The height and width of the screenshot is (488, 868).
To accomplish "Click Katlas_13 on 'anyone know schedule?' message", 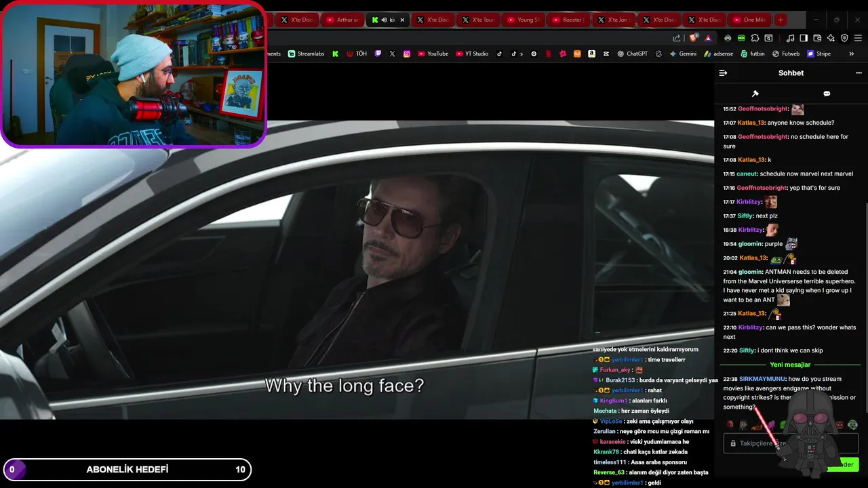I will pos(751,123).
